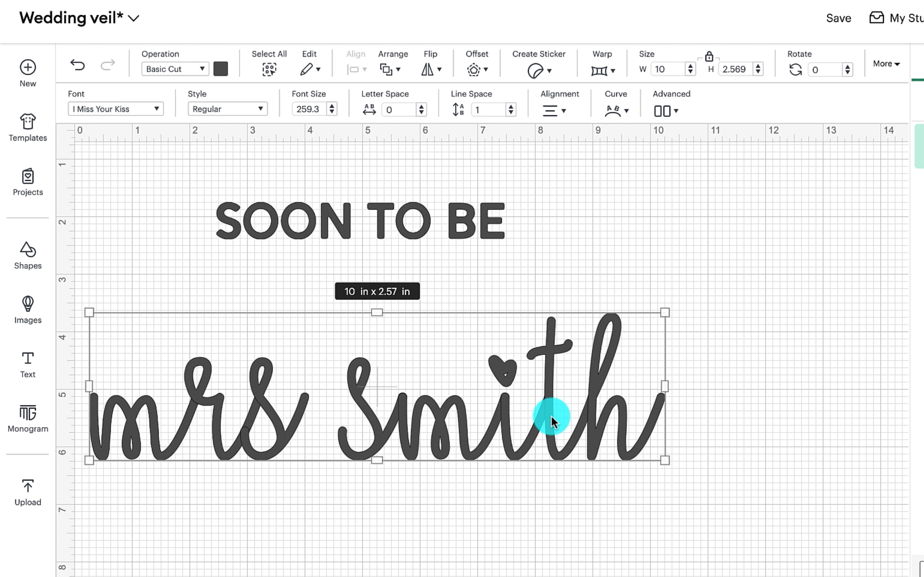Toggle the size aspect ratio lock
This screenshot has height=577, width=924.
coord(709,57)
